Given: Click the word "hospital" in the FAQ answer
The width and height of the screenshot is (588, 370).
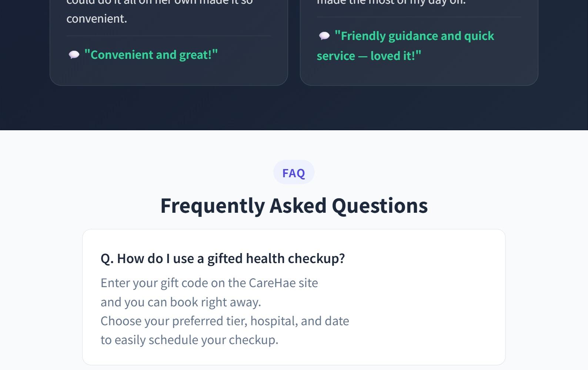Looking at the screenshot, I should click(x=274, y=321).
